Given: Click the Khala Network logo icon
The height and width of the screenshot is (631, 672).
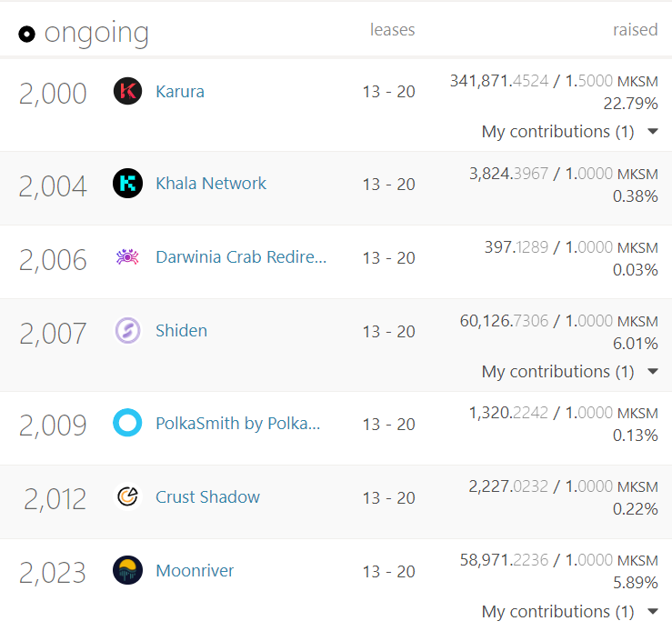Looking at the screenshot, I should click(x=127, y=184).
